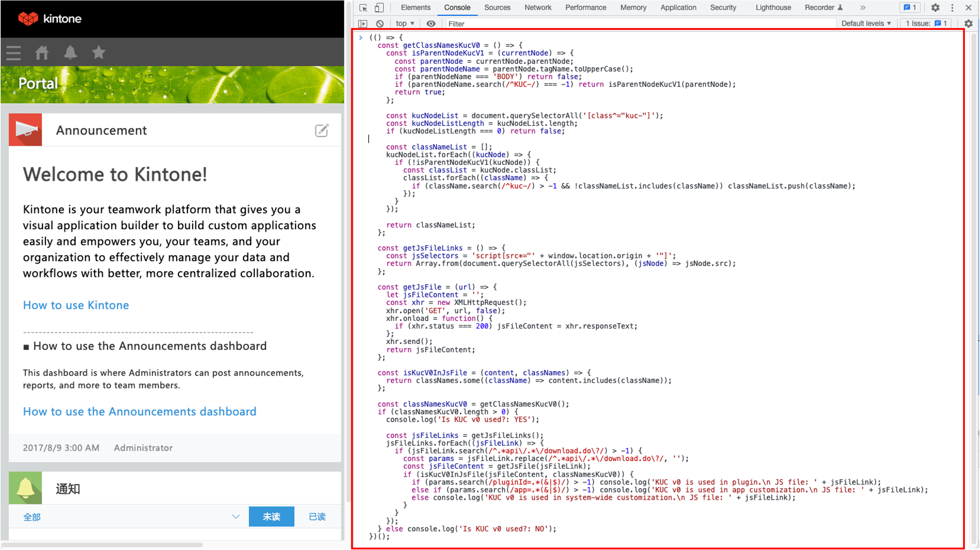This screenshot has width=980, height=550.
Task: Collapse the 通知 notifications section chevron
Action: pos(236,516)
